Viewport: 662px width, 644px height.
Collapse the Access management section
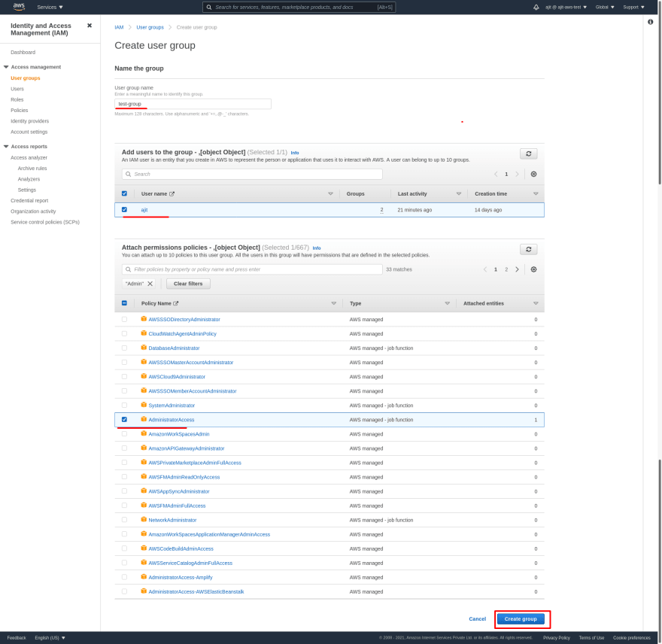click(x=6, y=67)
